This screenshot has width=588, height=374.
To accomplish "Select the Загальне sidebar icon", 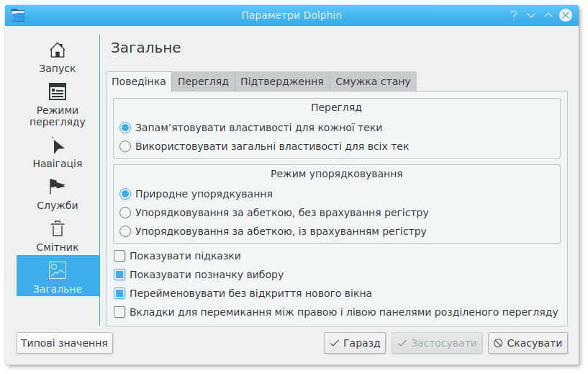I will [x=58, y=271].
